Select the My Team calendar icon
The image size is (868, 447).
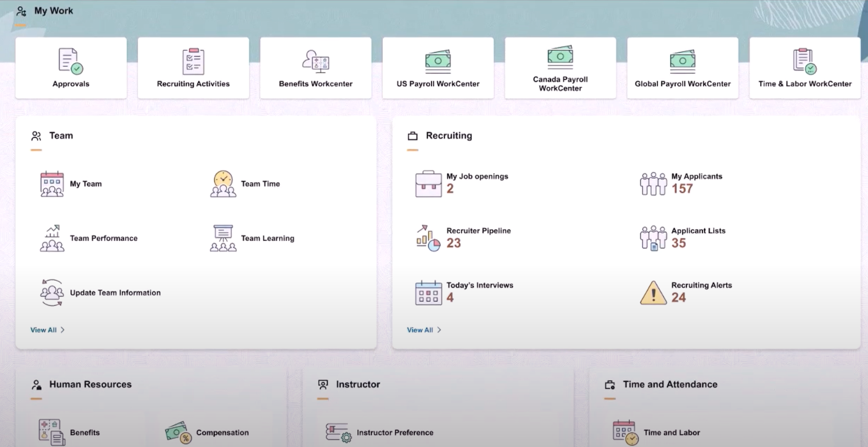point(51,183)
